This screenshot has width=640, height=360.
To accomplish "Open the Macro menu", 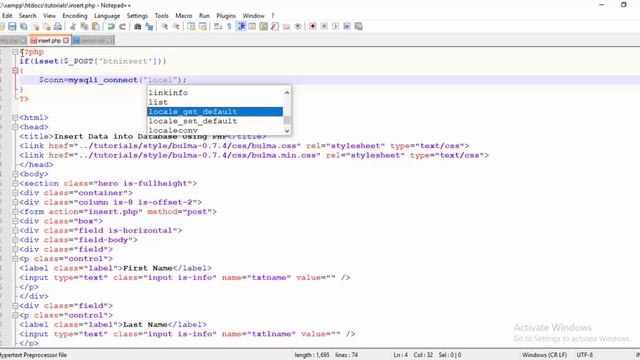I will pos(184,16).
